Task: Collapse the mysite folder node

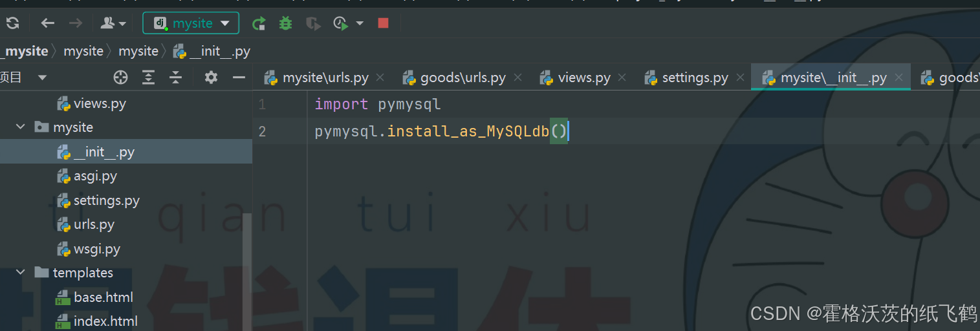Action: click(x=20, y=127)
